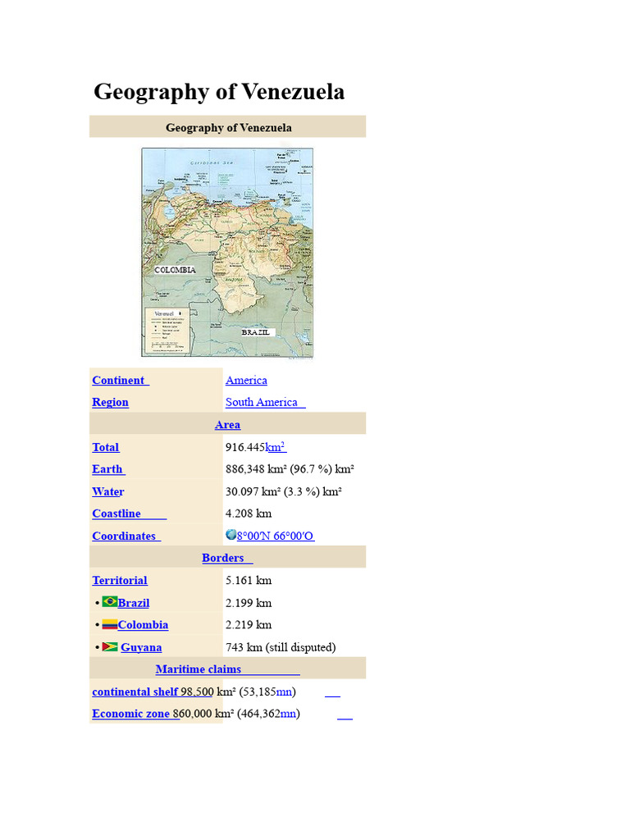Click the Brazil border value 2.199 km
Image resolution: width=630 pixels, height=840 pixels.
coord(249,603)
